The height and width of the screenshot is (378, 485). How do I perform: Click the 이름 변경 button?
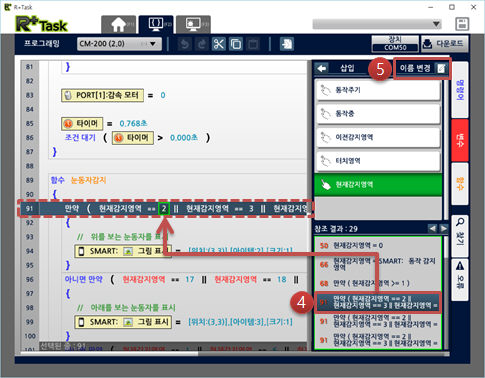422,69
